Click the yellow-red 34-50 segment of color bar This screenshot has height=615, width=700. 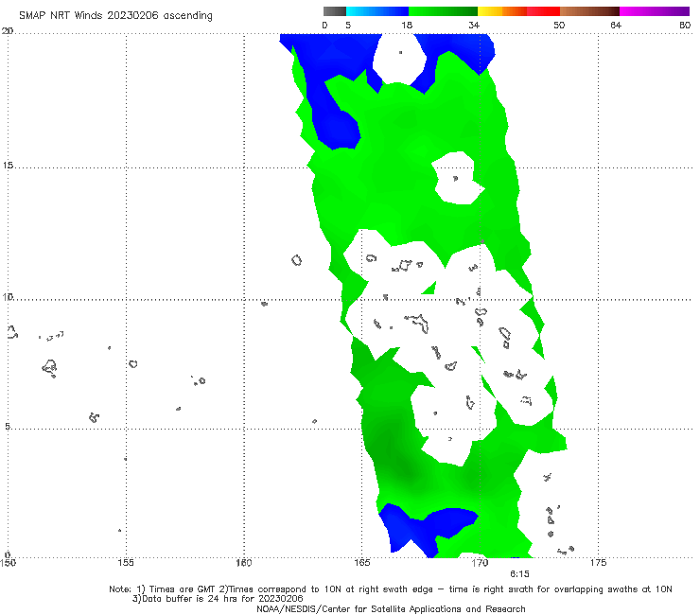pos(518,11)
